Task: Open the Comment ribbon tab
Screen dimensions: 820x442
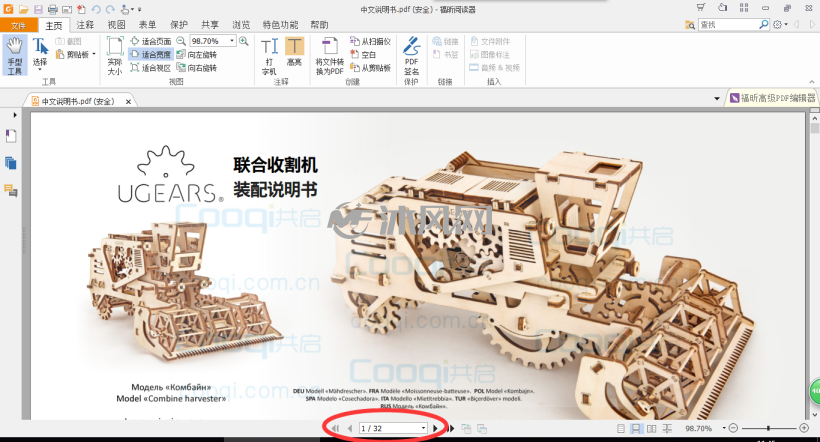Action: click(x=85, y=25)
